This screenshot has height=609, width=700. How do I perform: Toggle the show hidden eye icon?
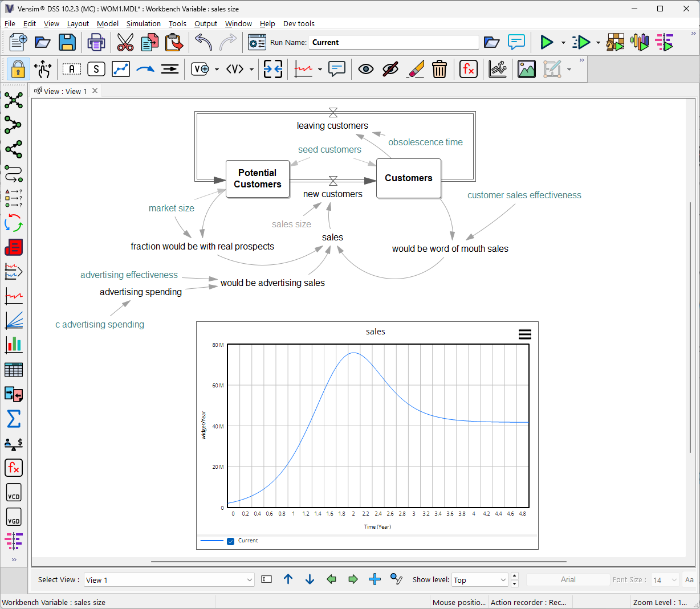click(366, 70)
